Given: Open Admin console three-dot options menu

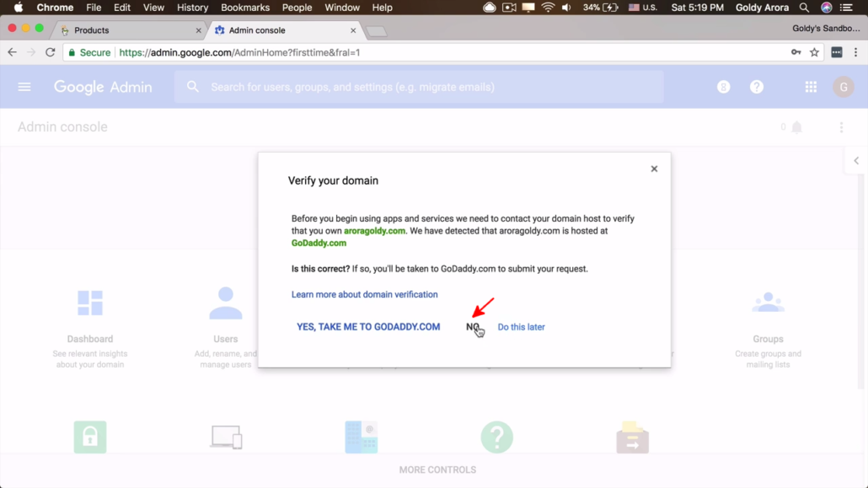Looking at the screenshot, I should (x=841, y=127).
